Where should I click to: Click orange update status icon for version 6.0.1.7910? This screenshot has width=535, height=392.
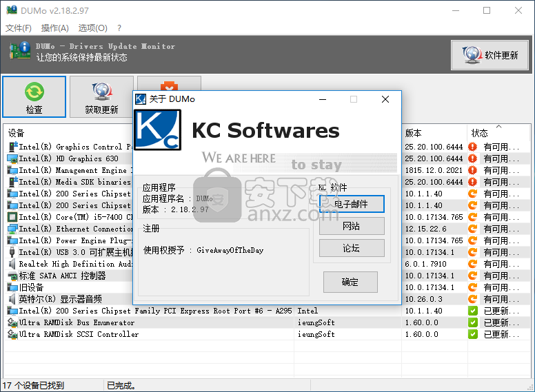pos(472,264)
